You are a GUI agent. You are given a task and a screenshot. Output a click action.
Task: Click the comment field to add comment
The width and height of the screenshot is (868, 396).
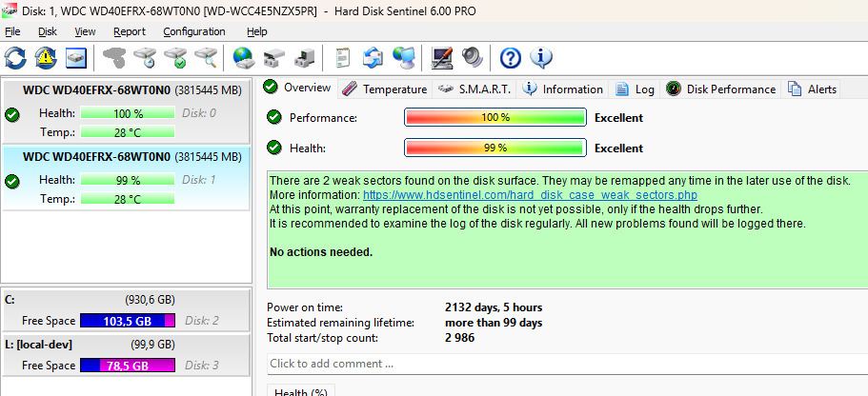pyautogui.click(x=562, y=363)
